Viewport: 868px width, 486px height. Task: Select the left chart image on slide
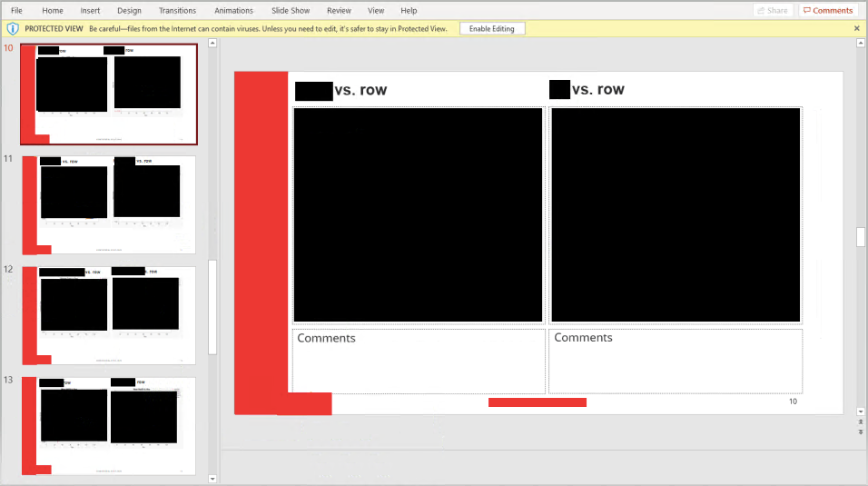(x=418, y=215)
